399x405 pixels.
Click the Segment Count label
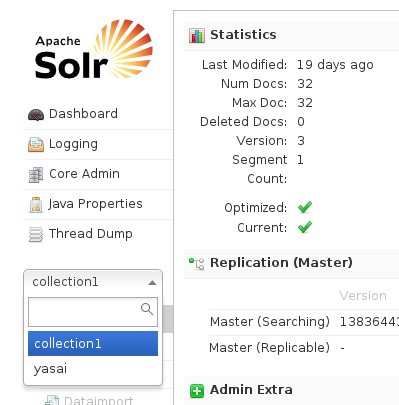[x=260, y=169]
